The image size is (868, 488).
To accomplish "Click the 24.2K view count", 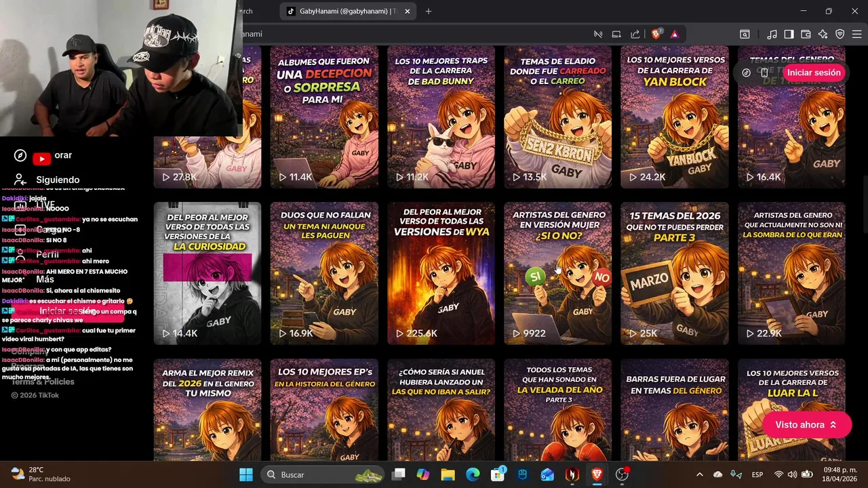I will coord(652,177).
